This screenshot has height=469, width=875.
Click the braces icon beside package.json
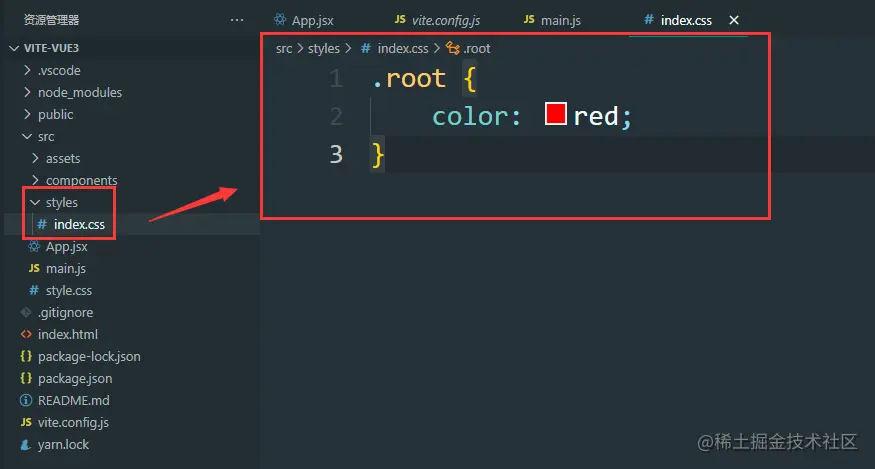pos(26,378)
